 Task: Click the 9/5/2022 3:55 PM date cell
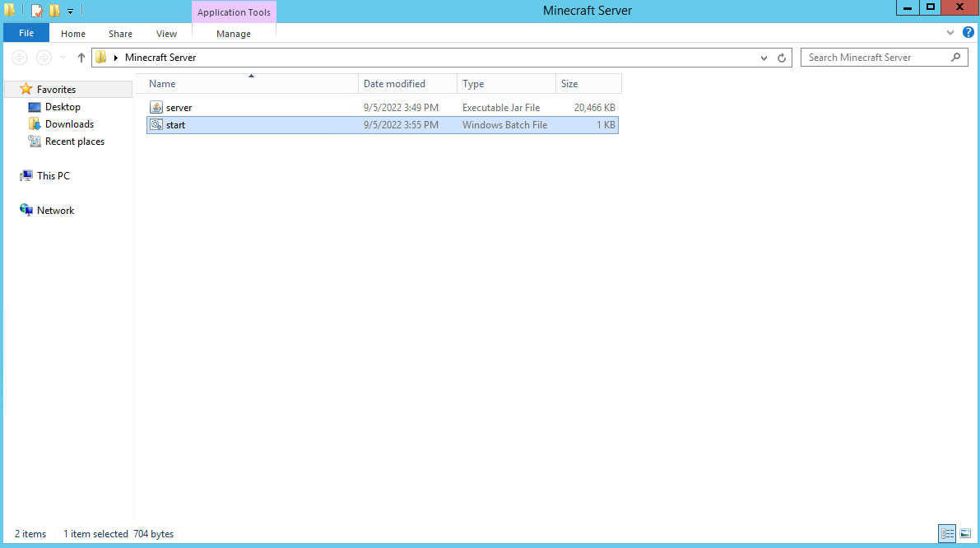(402, 125)
